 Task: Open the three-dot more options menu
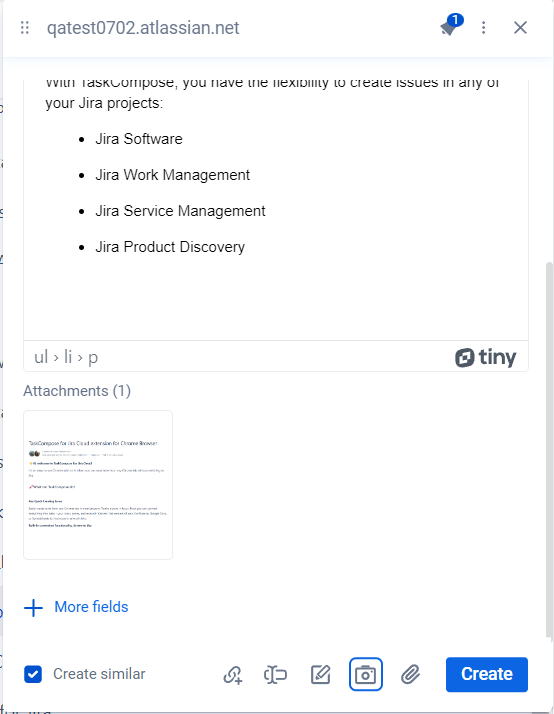point(483,28)
